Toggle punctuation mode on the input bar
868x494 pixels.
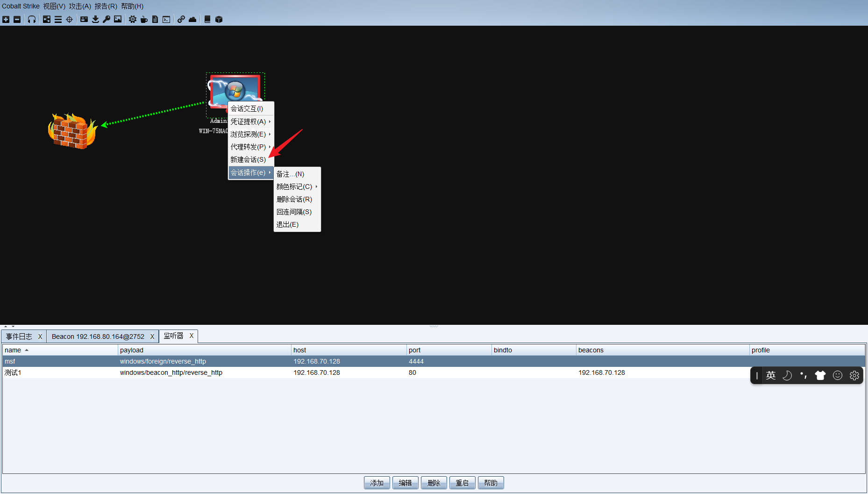803,375
